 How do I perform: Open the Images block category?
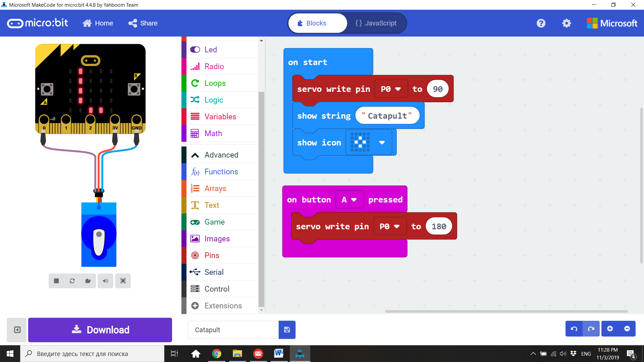coord(220,239)
